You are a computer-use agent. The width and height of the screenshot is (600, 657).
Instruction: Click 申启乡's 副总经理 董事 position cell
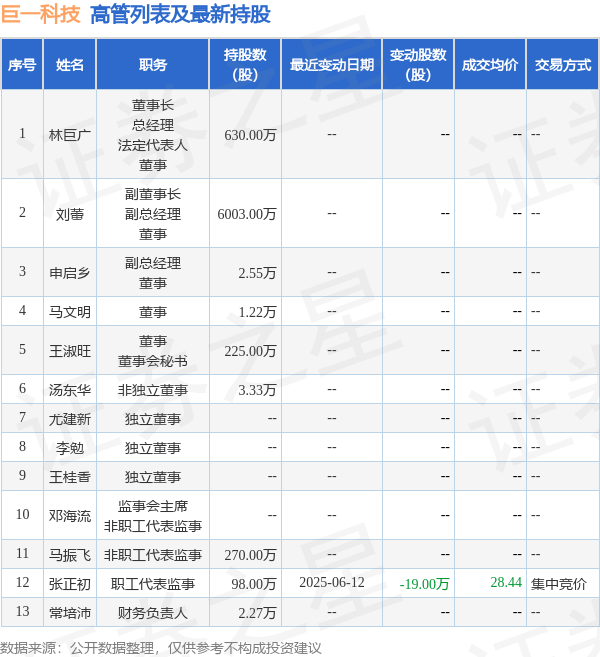pos(153,273)
